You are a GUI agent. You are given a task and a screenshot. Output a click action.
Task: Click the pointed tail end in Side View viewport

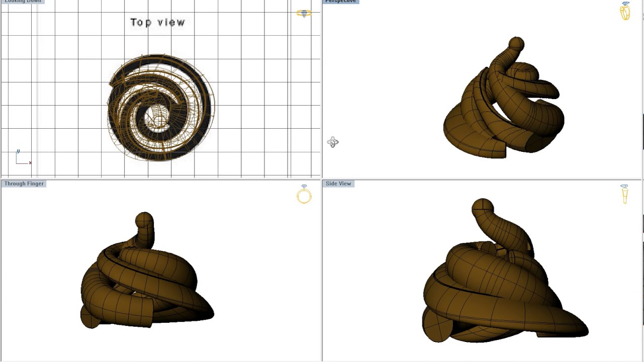[583, 330]
